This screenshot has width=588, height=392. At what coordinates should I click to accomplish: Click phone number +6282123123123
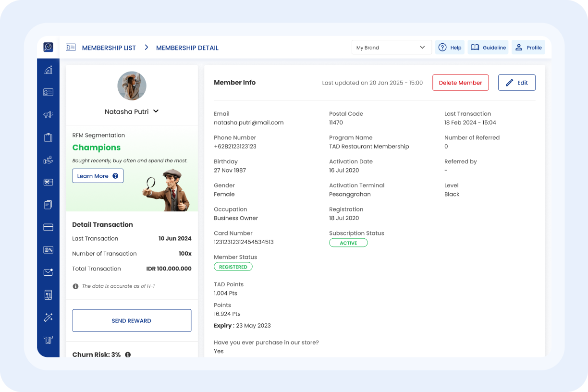(235, 147)
